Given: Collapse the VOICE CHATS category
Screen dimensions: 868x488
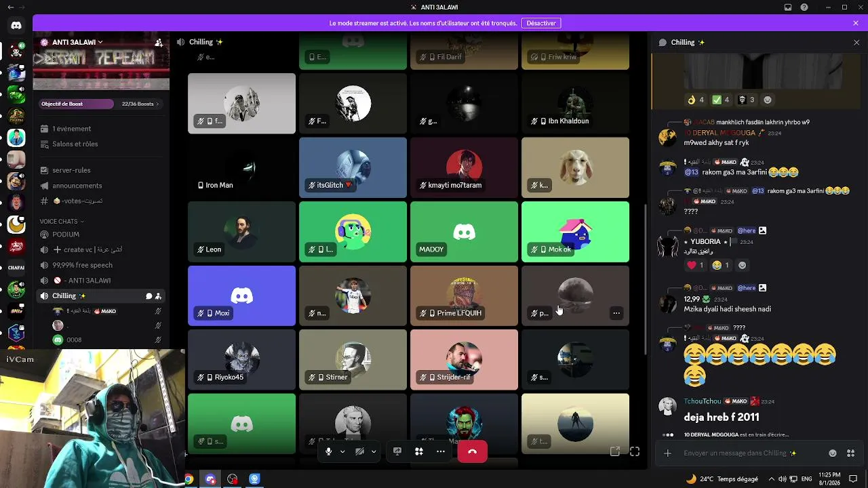Looking at the screenshot, I should pyautogui.click(x=62, y=222).
